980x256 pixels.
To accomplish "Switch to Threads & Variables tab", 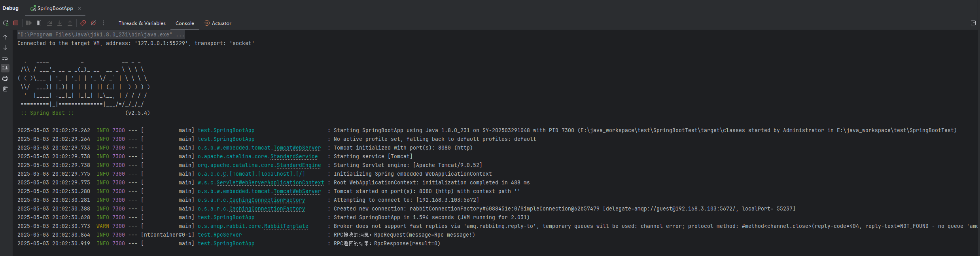I will pyautogui.click(x=142, y=23).
